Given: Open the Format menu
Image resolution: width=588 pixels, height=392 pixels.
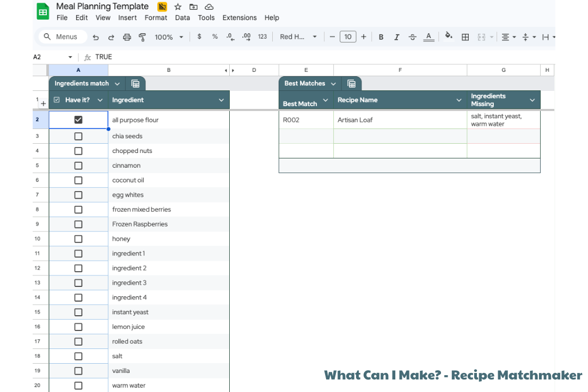Looking at the screenshot, I should pos(156,17).
